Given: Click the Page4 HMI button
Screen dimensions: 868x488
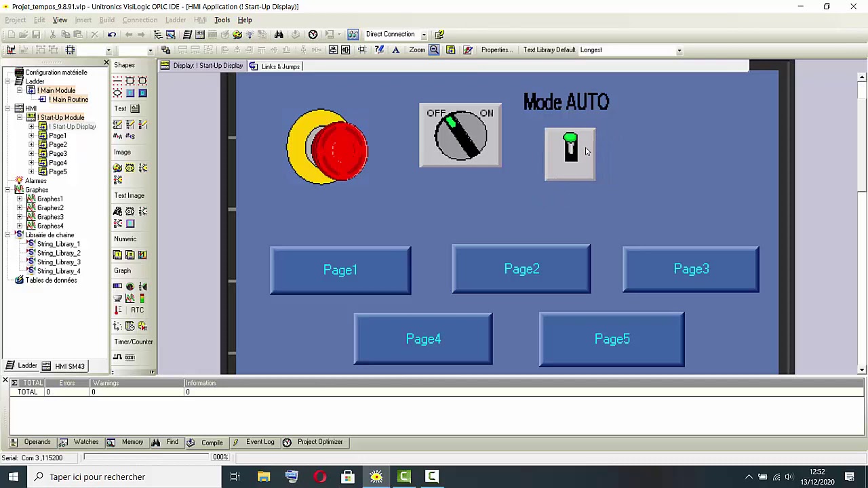Looking at the screenshot, I should 423,339.
